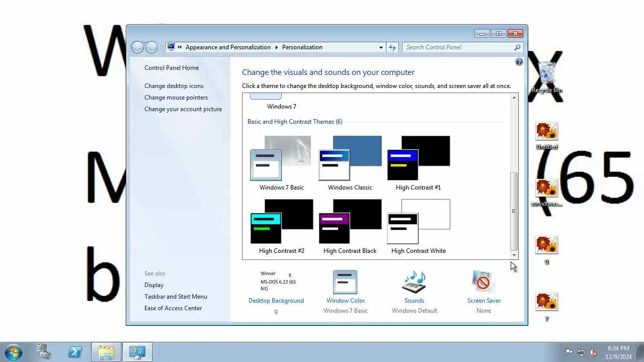644x362 pixels.
Task: Click the Refresh button beside the address bar
Action: 393,47
